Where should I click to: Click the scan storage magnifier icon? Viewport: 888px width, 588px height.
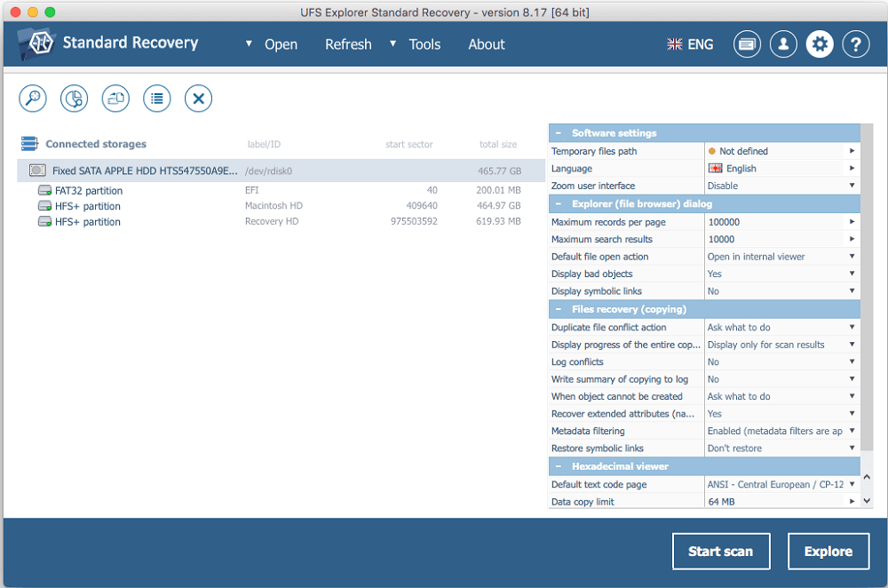click(x=33, y=99)
